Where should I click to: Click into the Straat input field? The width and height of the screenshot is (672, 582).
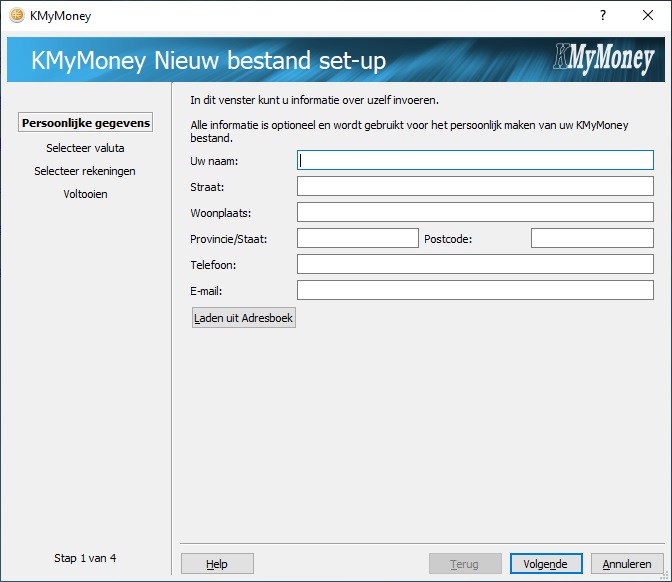pyautogui.click(x=475, y=186)
